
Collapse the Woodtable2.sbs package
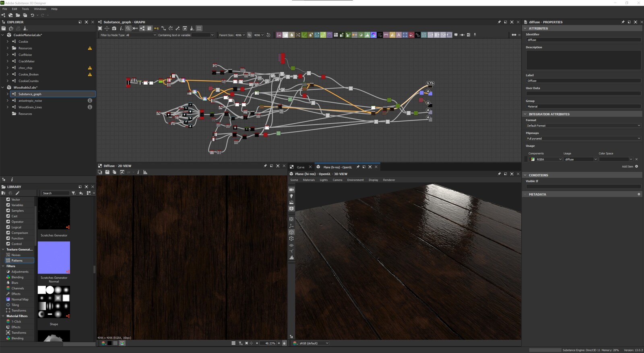[x=3, y=87]
